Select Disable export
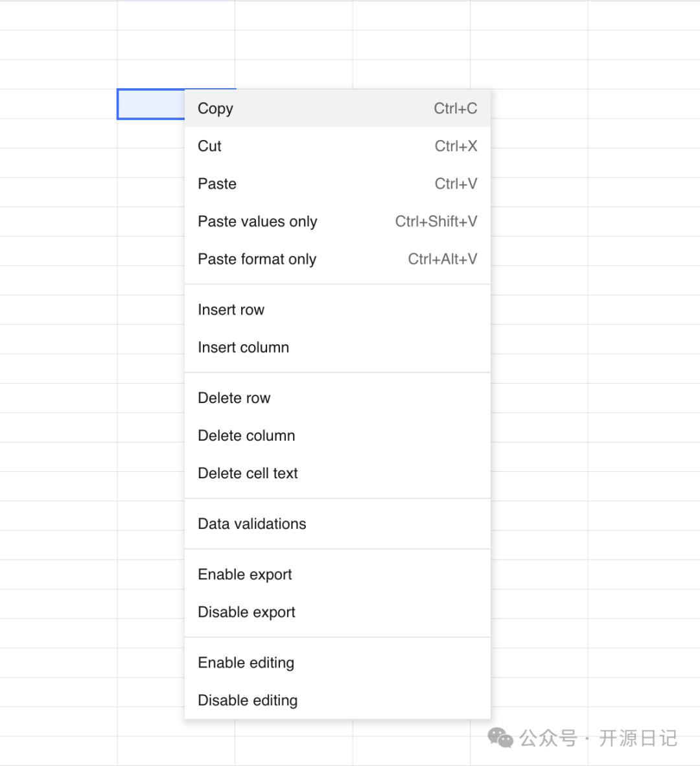700x766 pixels. tap(246, 612)
